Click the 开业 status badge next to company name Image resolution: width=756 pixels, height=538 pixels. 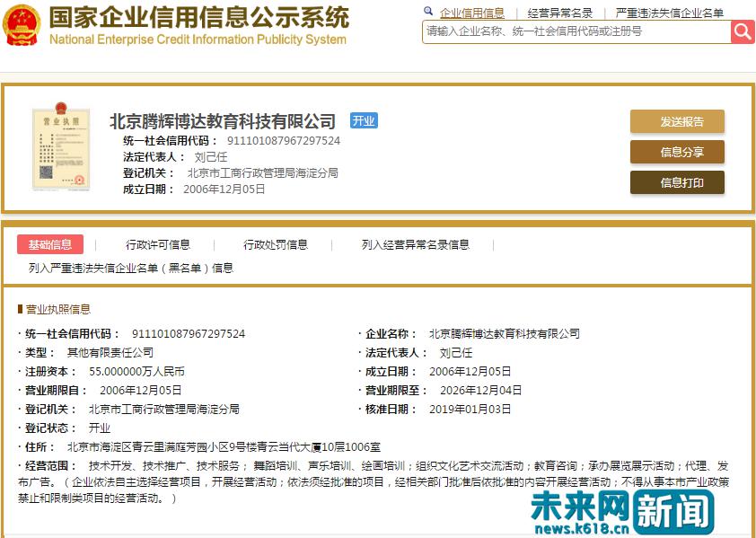coord(364,120)
